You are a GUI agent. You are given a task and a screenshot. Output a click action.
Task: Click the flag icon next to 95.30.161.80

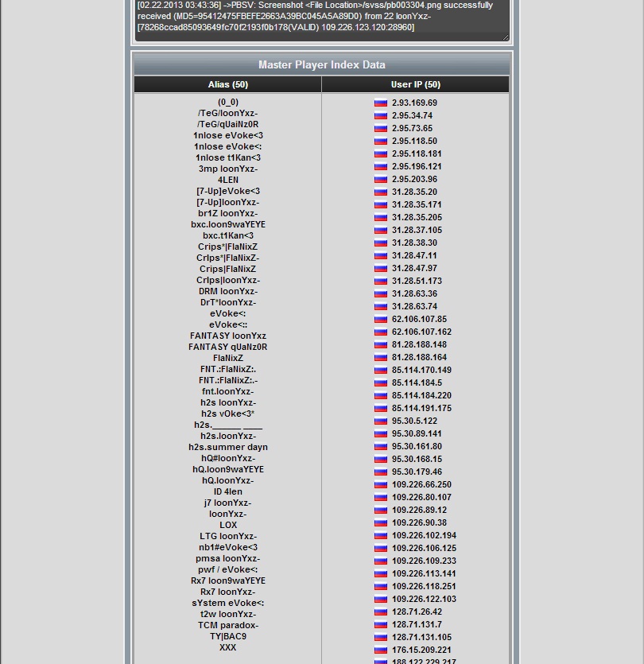coord(381,446)
